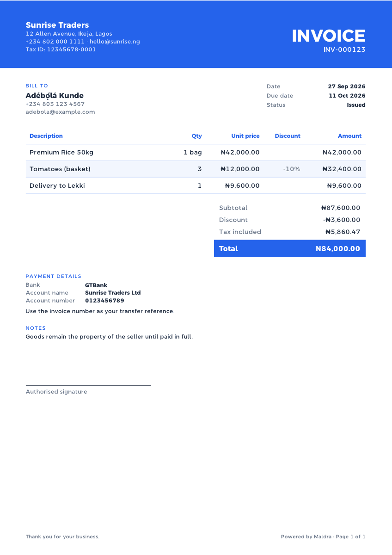392x555 pixels.
Task: Click email adebola@example.com
Action: 60,112
